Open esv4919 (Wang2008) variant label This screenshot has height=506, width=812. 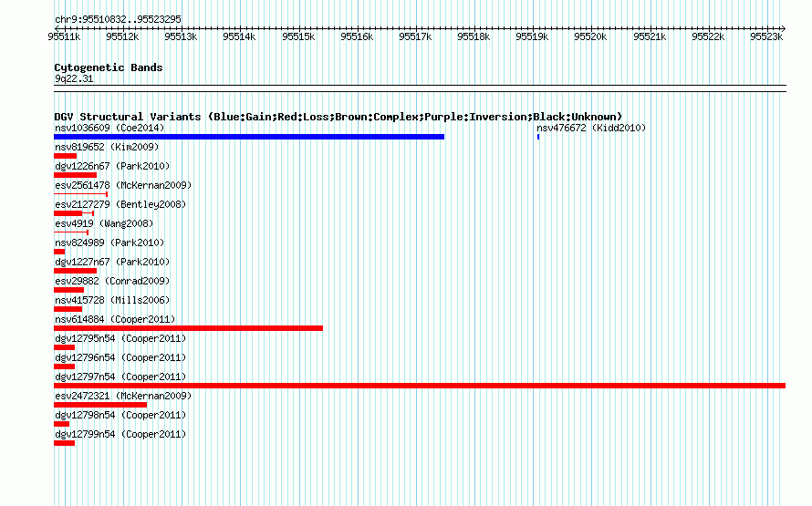coord(104,223)
